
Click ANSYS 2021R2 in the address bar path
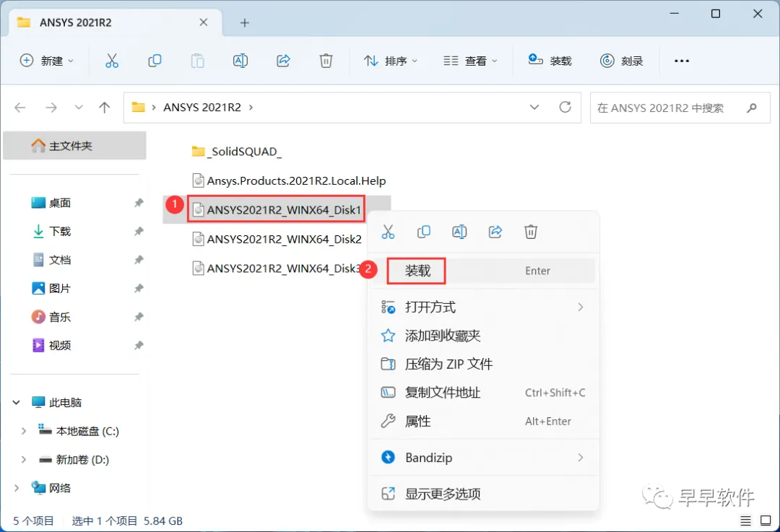tap(202, 108)
